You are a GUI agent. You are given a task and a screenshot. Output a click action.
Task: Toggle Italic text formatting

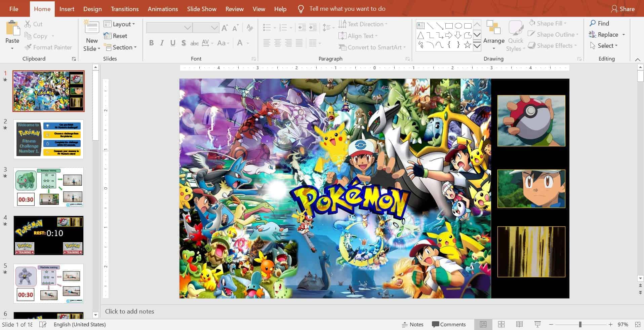click(x=162, y=43)
